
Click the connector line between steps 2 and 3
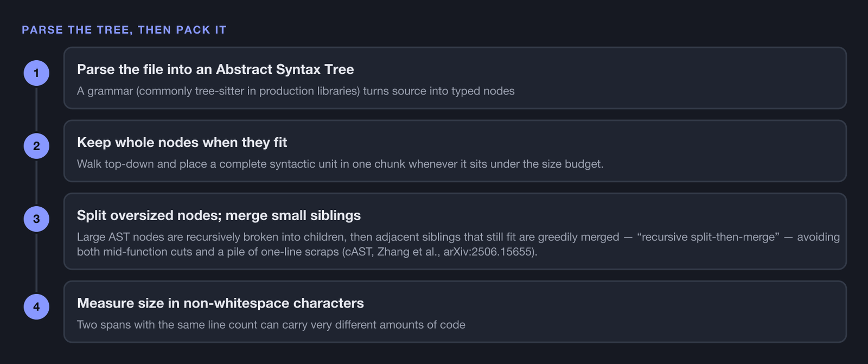pos(36,182)
